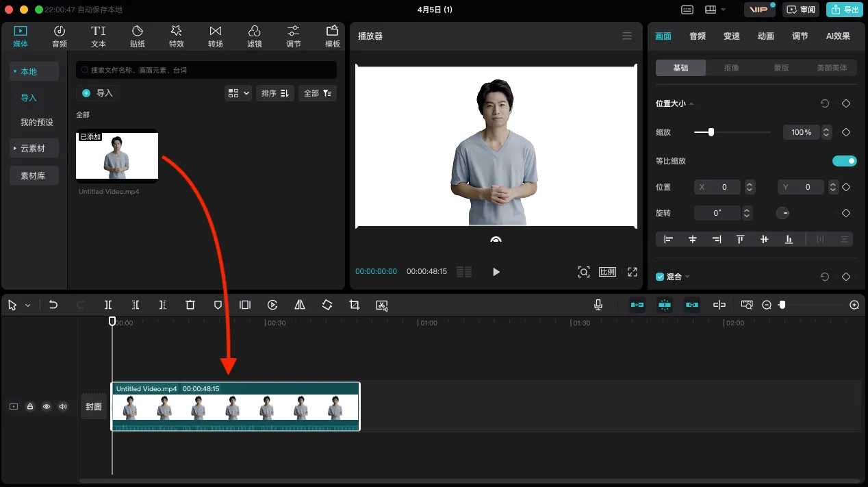
Task: Click the 导入 import button with plus icon
Action: 97,92
